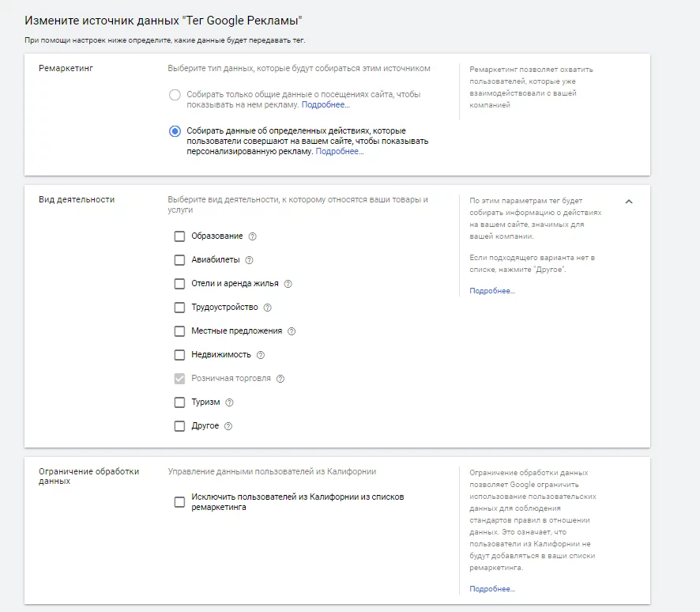Open help icon next to Авиабилеты

249,260
